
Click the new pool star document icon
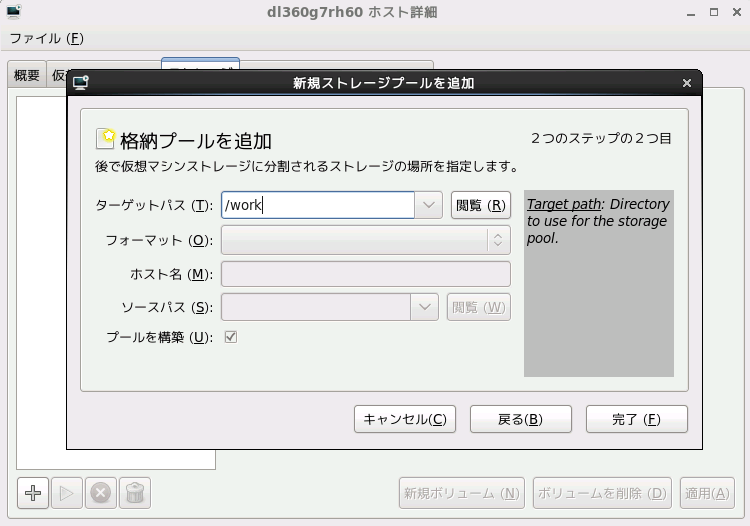pyautogui.click(x=106, y=139)
